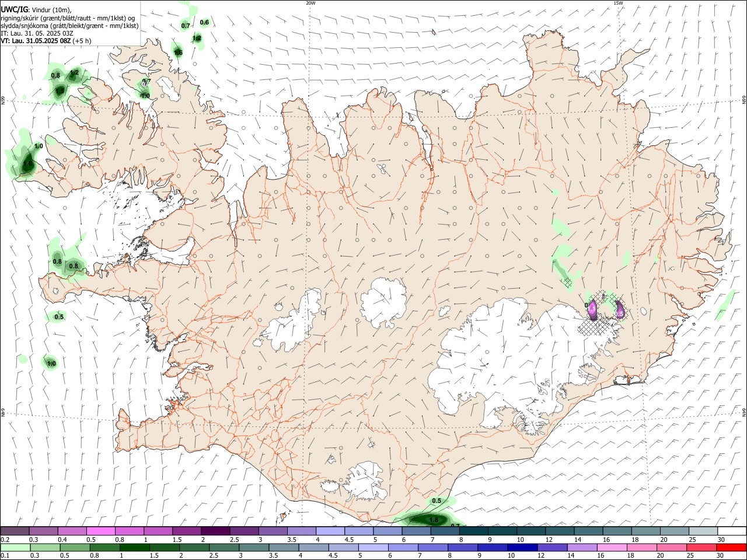Click the pale pink 16–18 rain swatch

tap(612, 547)
